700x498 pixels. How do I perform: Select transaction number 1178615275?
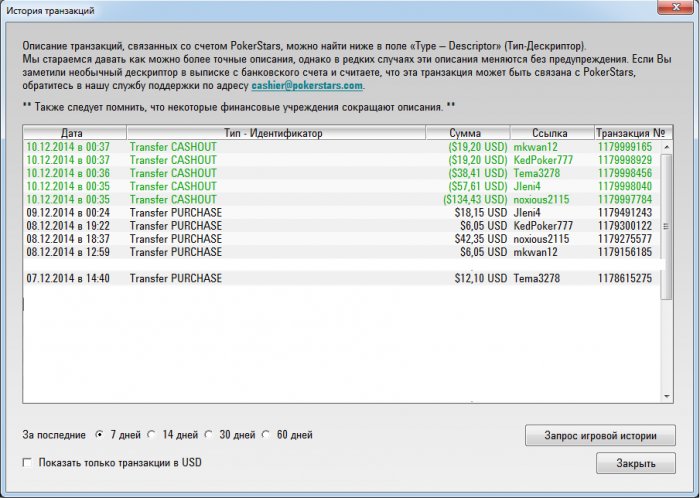(x=625, y=278)
